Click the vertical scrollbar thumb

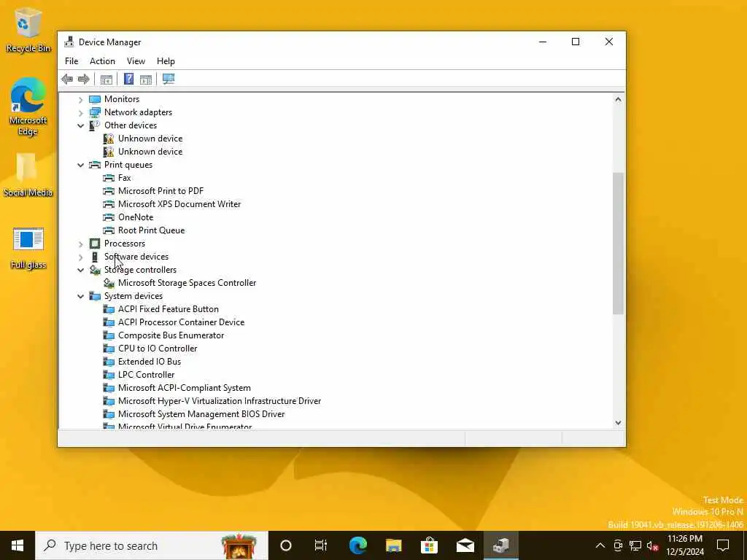point(618,243)
